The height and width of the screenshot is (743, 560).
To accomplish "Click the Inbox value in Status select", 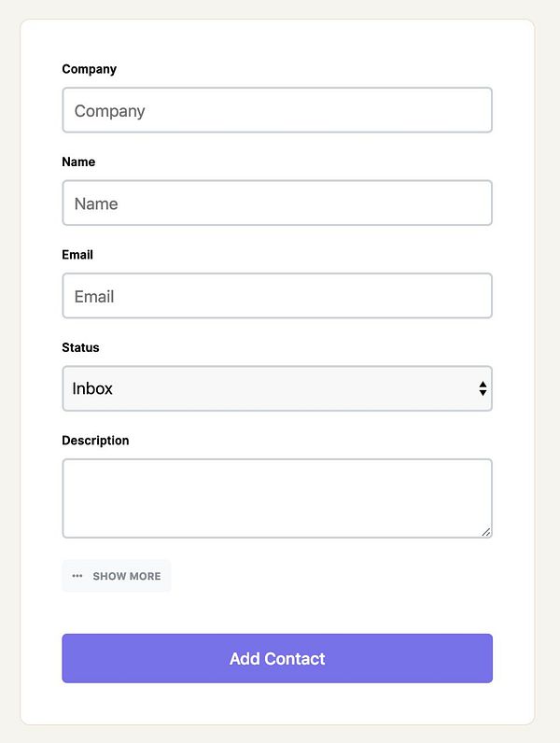I will coord(92,388).
